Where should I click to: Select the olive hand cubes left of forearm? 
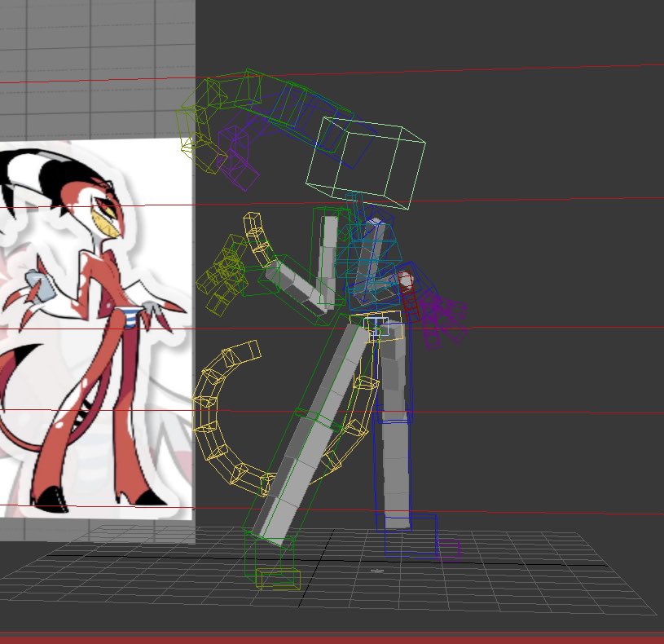223,275
